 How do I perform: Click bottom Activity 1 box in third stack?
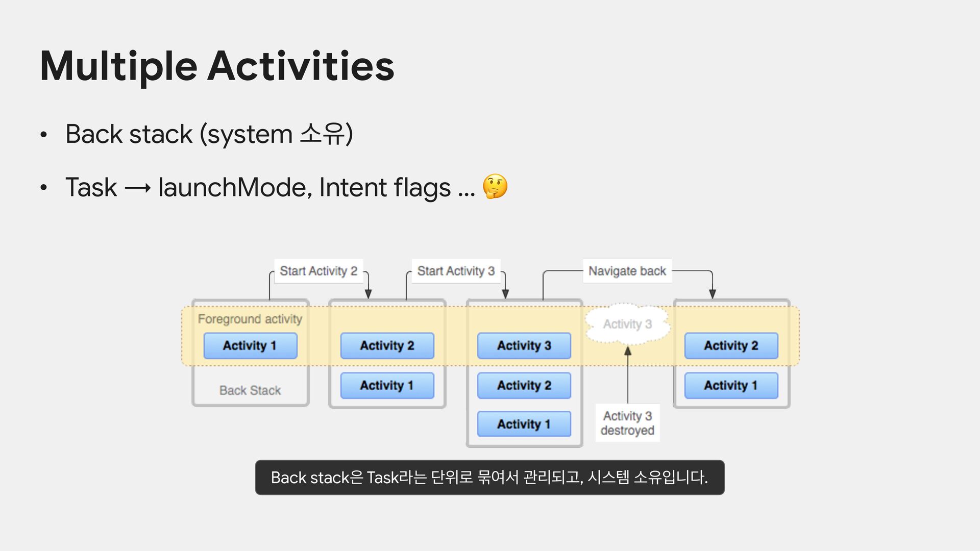(x=524, y=424)
